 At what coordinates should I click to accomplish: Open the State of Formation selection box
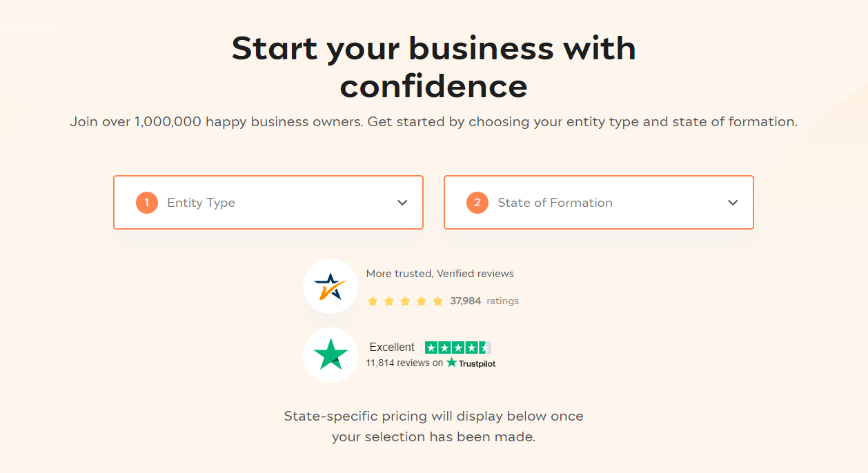coord(598,203)
